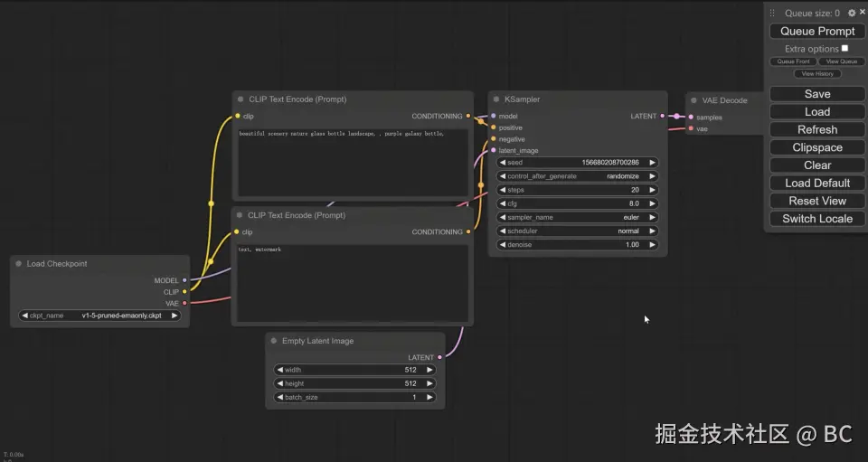The width and height of the screenshot is (868, 462).
Task: Clear the workflow canvas
Action: [x=817, y=165]
